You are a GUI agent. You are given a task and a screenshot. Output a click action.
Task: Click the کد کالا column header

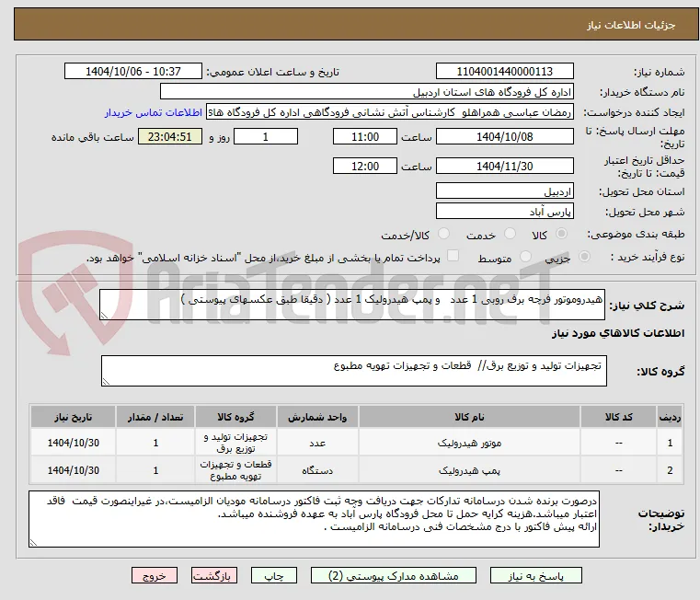pyautogui.click(x=618, y=417)
